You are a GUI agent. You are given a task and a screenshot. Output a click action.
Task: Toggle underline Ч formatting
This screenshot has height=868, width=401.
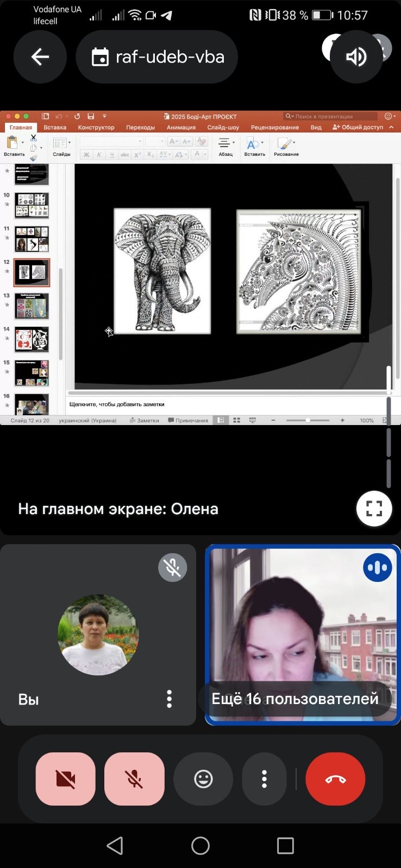(x=112, y=155)
